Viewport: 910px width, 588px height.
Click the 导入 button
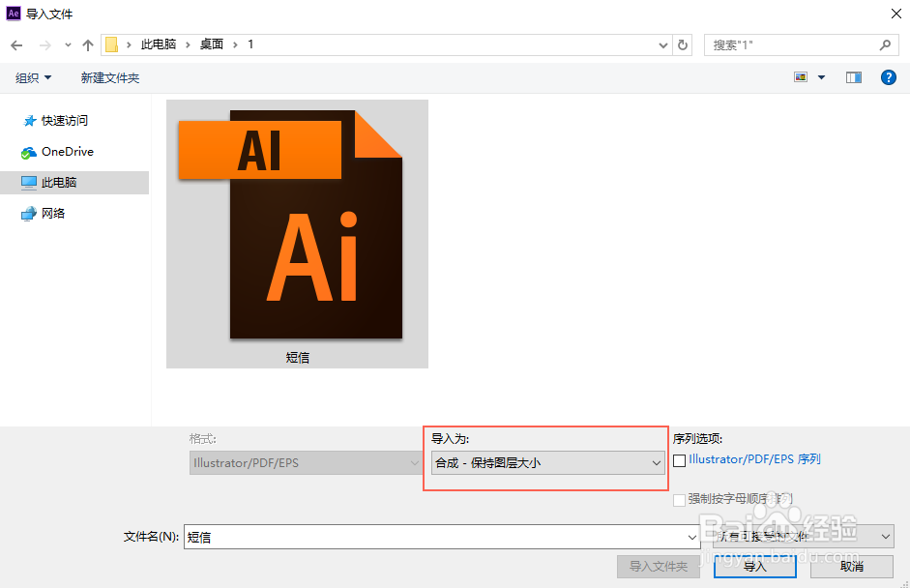(x=755, y=567)
